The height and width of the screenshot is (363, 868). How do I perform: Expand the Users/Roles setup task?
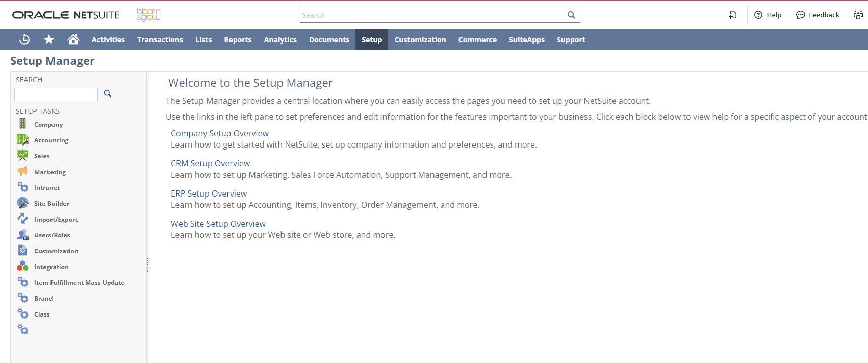52,235
